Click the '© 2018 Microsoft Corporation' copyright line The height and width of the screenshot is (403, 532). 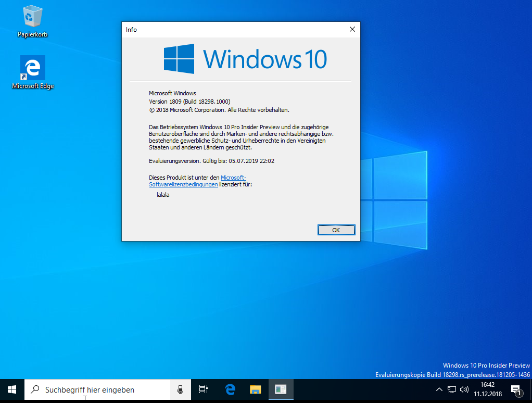[219, 110]
